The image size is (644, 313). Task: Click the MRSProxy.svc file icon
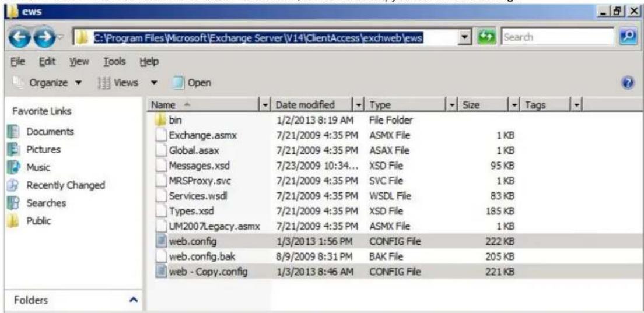[162, 181]
